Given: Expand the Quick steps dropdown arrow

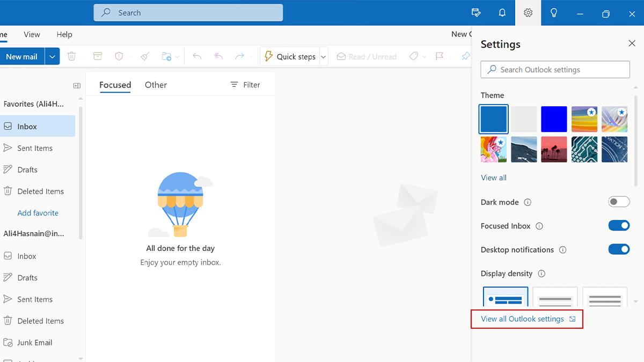Looking at the screenshot, I should coord(324,56).
